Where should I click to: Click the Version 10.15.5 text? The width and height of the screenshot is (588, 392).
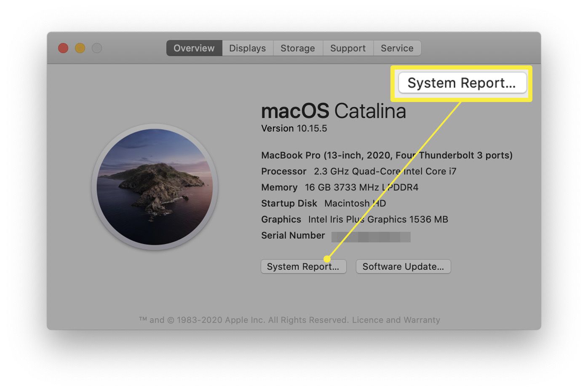coord(294,129)
